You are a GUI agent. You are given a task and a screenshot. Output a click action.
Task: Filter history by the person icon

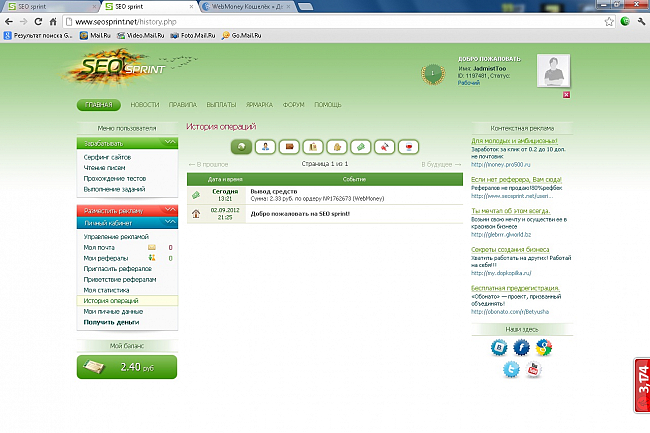point(265,147)
